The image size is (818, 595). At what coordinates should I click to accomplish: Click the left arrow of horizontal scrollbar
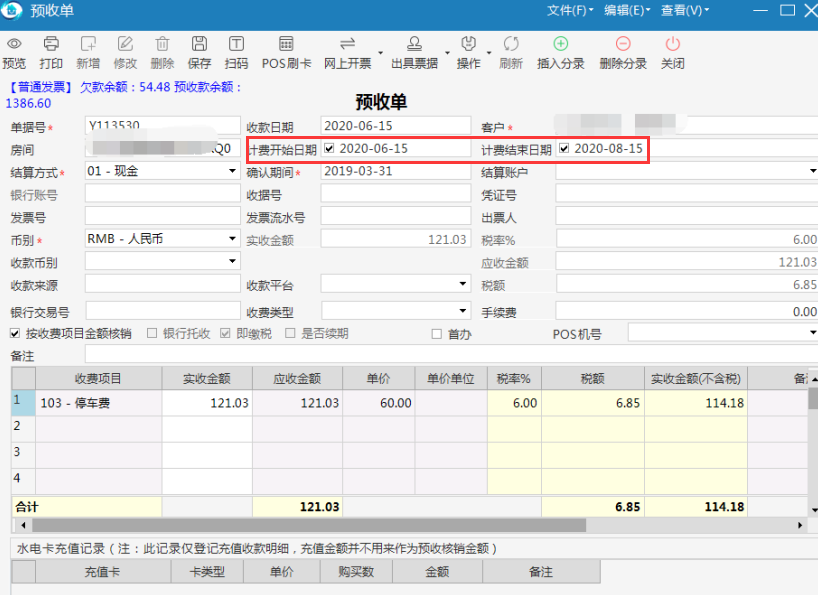23,525
